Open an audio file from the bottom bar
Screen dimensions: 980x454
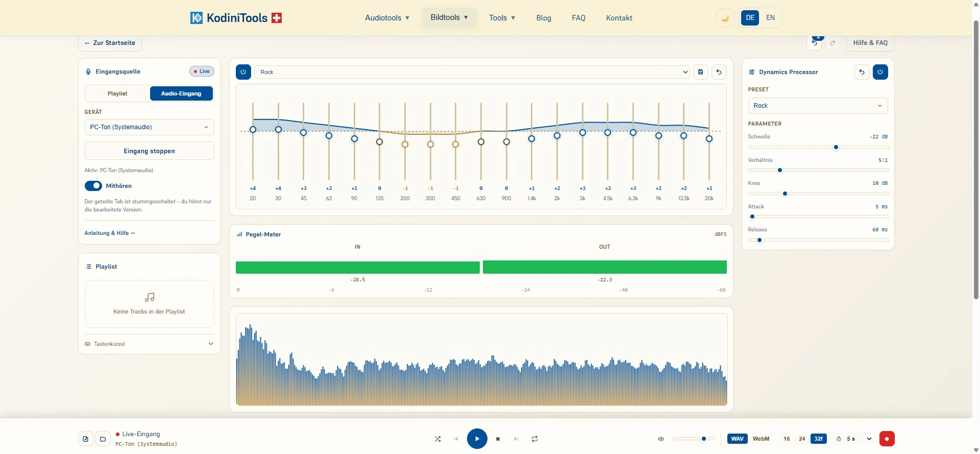coord(86,439)
